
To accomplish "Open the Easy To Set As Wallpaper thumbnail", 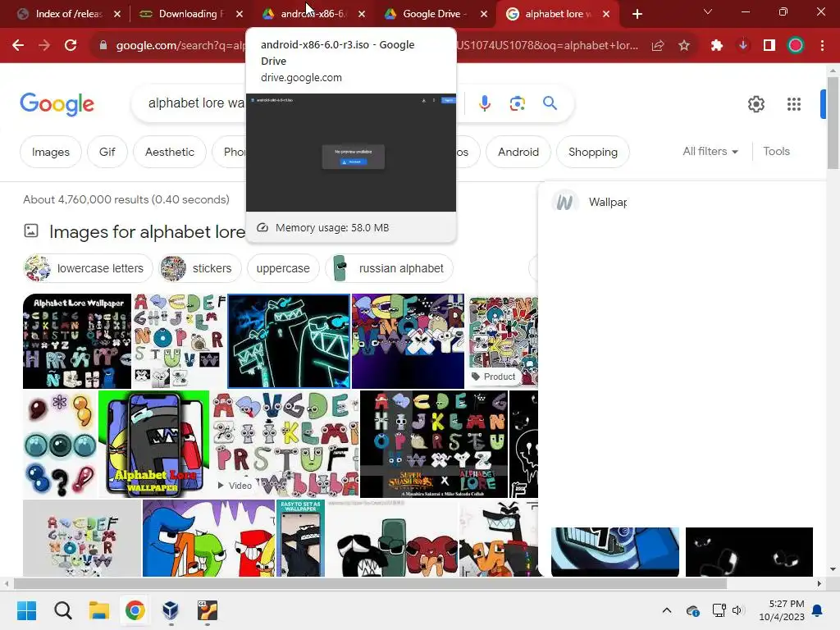I will (x=300, y=538).
